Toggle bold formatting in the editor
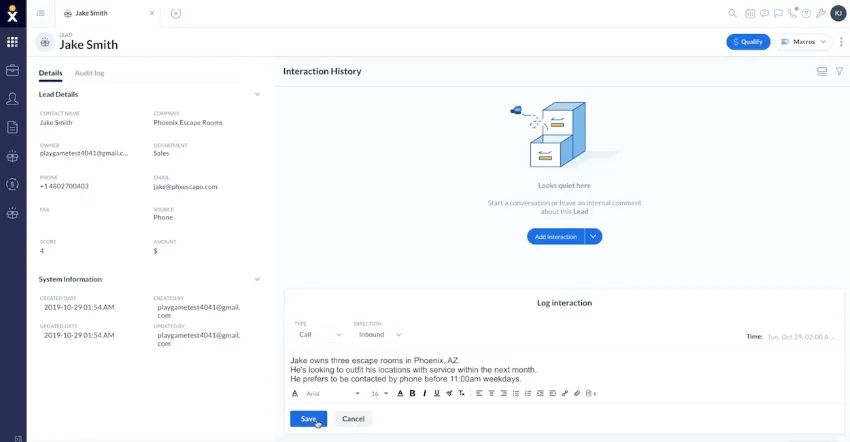Viewport: 850px width, 442px height. click(x=413, y=393)
